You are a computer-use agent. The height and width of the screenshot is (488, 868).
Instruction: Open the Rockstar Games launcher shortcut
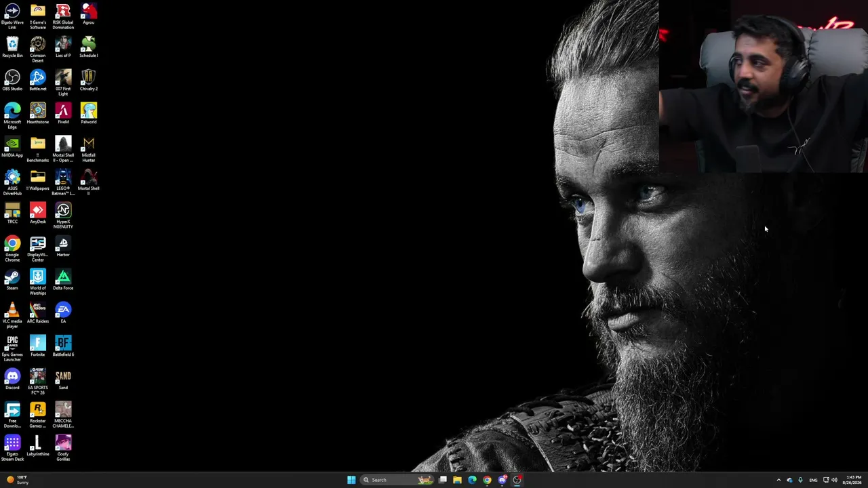coord(38,415)
